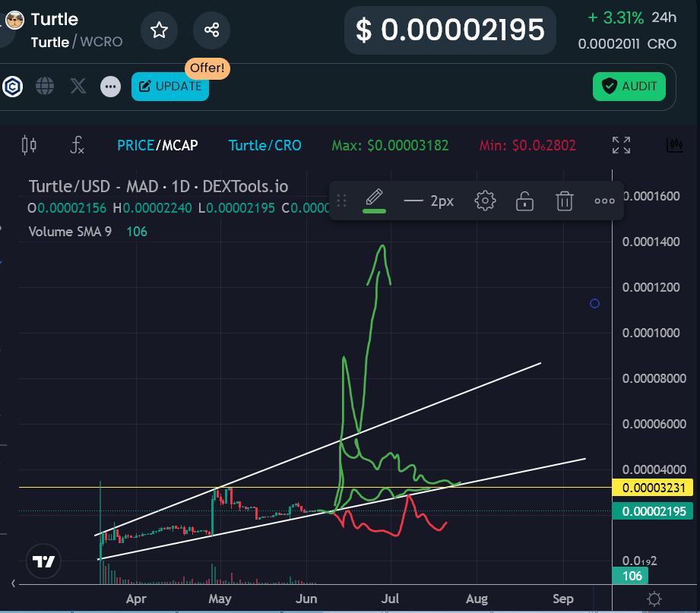This screenshot has width=700, height=613.
Task: Click the Turtle token avatar
Action: click(x=14, y=21)
